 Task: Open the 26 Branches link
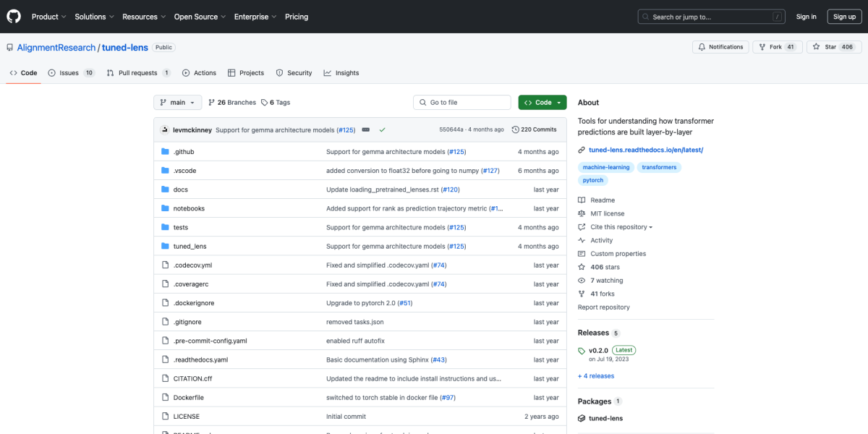click(x=231, y=103)
